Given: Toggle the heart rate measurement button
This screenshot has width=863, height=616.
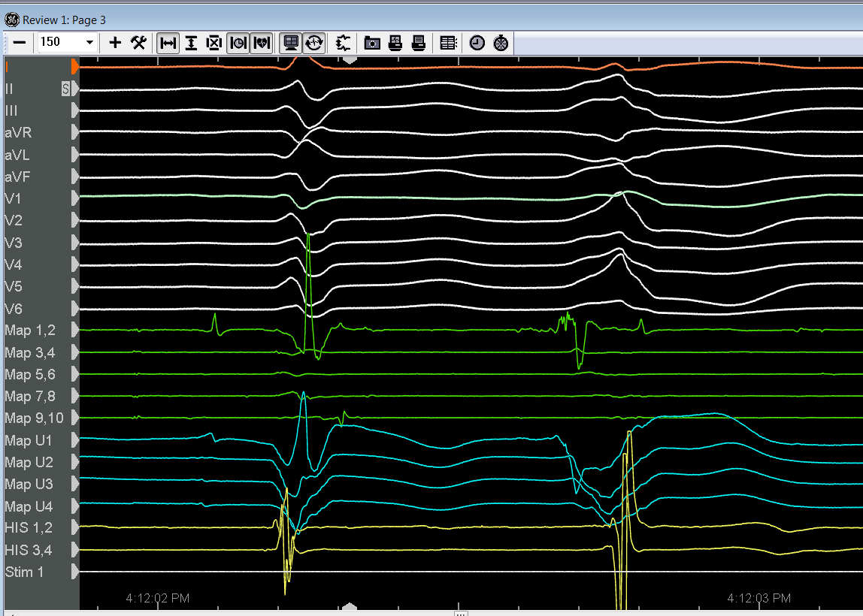Looking at the screenshot, I should 262,42.
